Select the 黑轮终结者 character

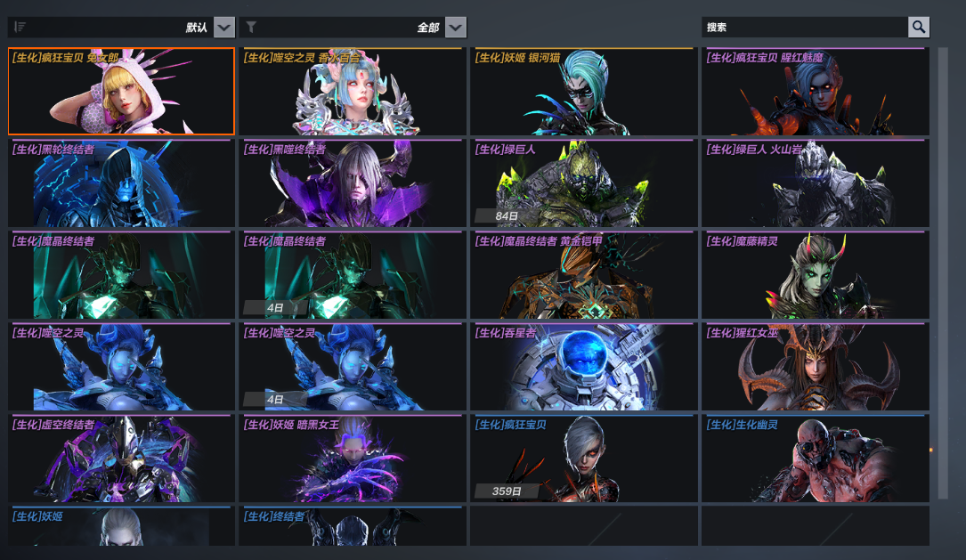pos(121,183)
